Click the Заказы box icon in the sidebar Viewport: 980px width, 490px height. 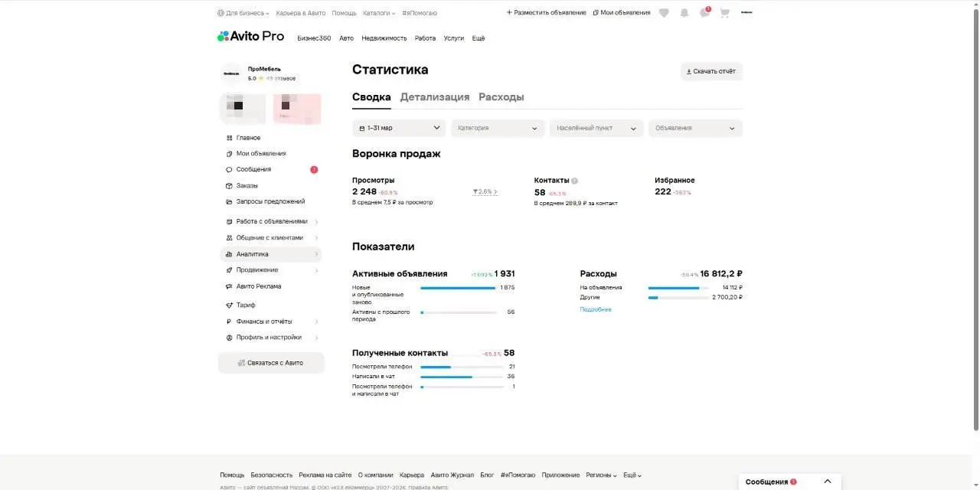pos(229,186)
